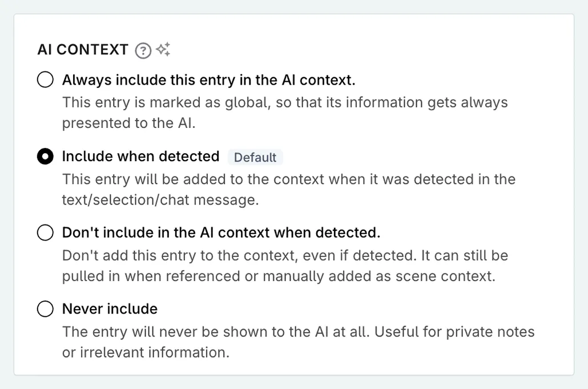Click the filled radio button currently selected
The height and width of the screenshot is (389, 588).
tap(45, 156)
